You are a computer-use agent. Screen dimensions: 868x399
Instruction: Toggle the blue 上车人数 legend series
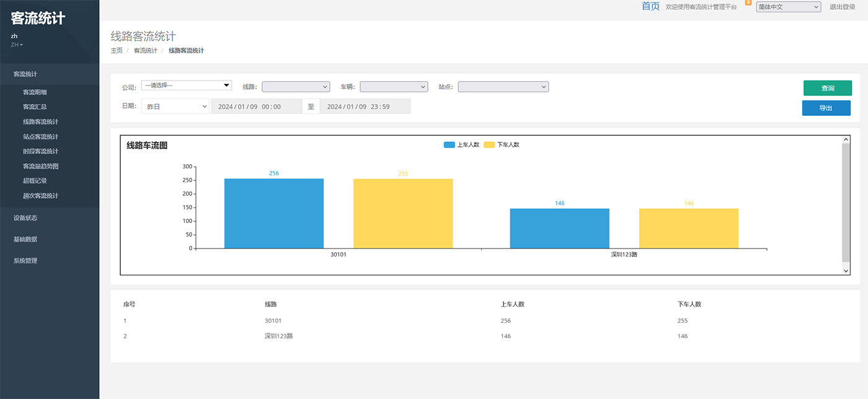pos(461,145)
